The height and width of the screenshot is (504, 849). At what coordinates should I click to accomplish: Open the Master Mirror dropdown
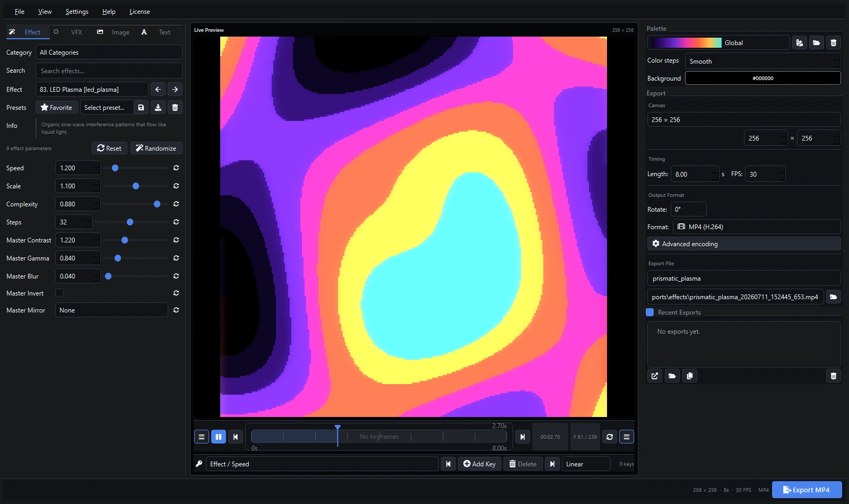[x=111, y=310]
